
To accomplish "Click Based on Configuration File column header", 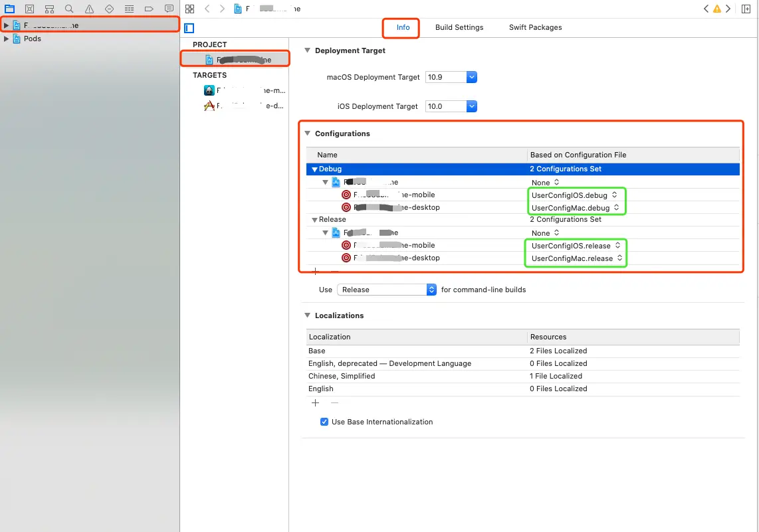I will pos(633,155).
